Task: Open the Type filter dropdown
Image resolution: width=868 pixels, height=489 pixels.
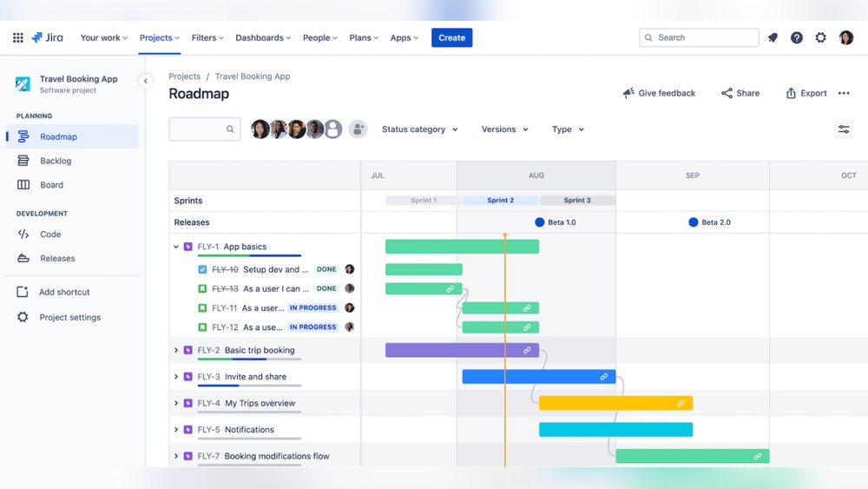Action: coord(568,129)
